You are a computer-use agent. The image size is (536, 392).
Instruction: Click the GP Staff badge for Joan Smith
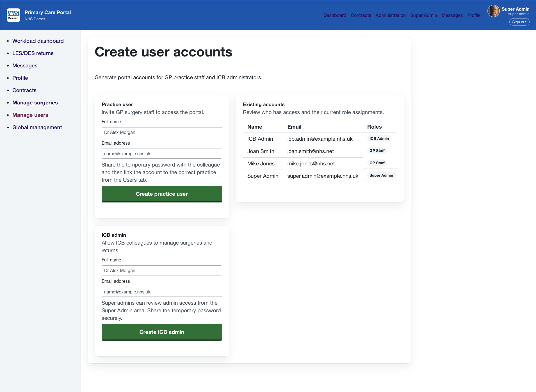(x=377, y=151)
